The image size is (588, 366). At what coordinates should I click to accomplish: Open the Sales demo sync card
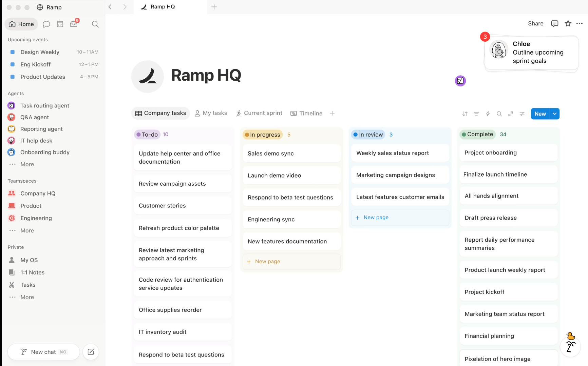291,154
